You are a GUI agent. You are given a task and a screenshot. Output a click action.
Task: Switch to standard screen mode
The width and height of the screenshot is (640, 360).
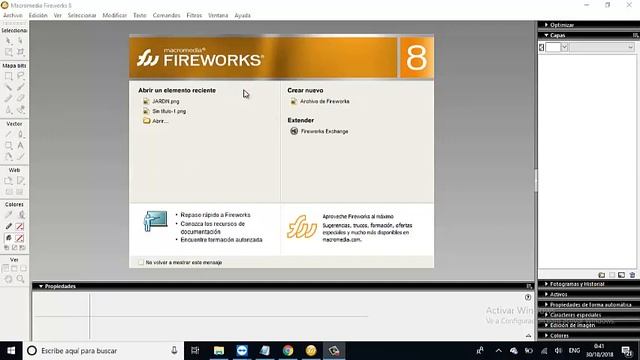coord(5,269)
